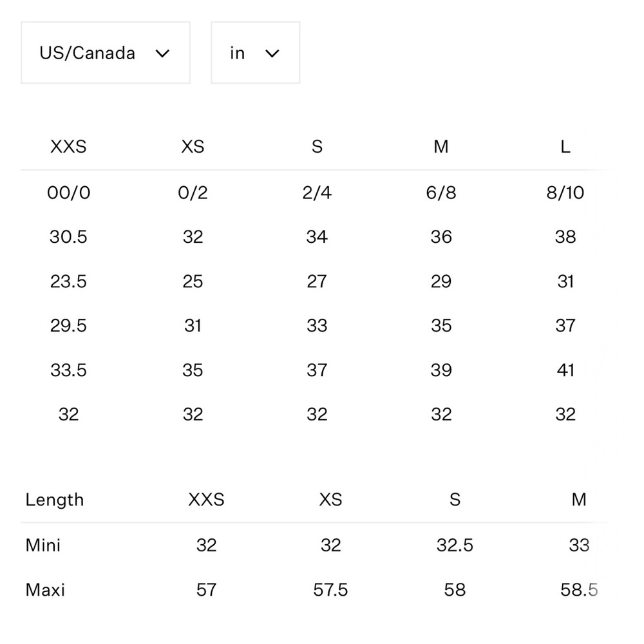Viewport: 644px width, 644px height.
Task: Click the 00/0 numeric size cell
Action: click(68, 193)
